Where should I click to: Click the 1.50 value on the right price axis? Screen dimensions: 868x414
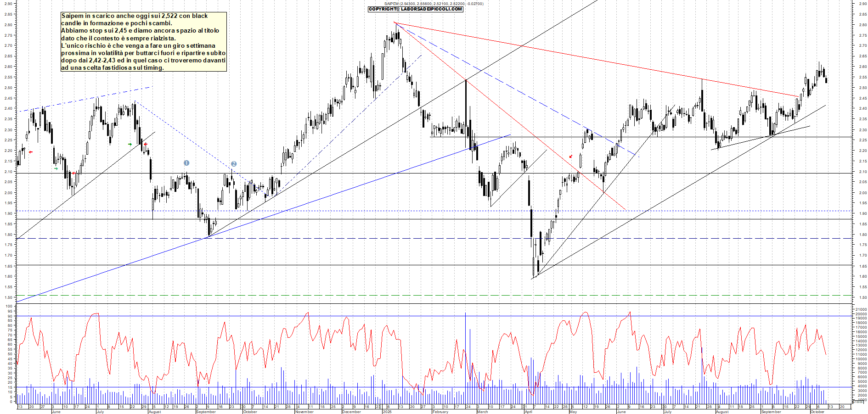862,297
